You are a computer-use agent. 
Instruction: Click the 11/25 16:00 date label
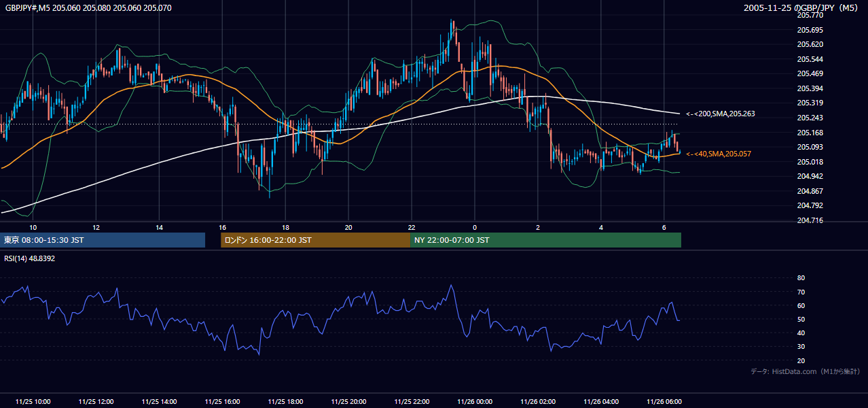[x=222, y=401]
